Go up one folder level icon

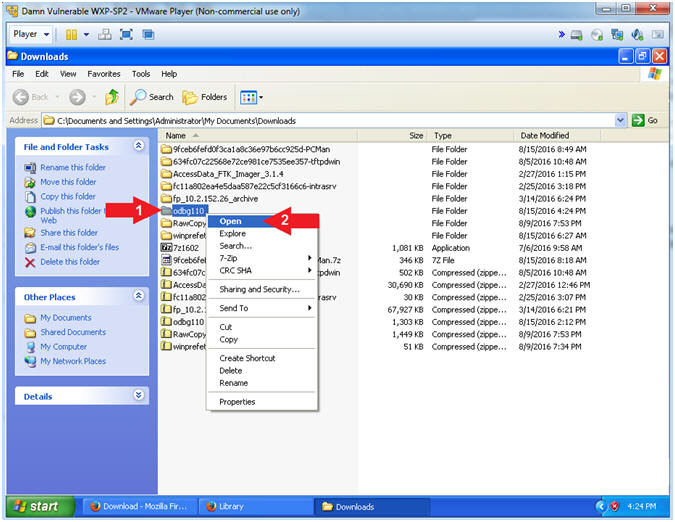[x=112, y=97]
